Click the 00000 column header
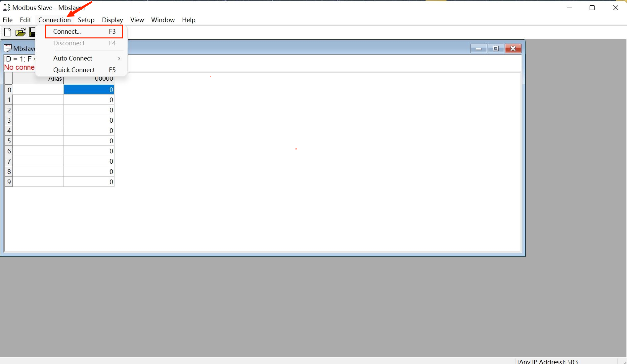Screen dimensions: 627x364 pos(89,79)
